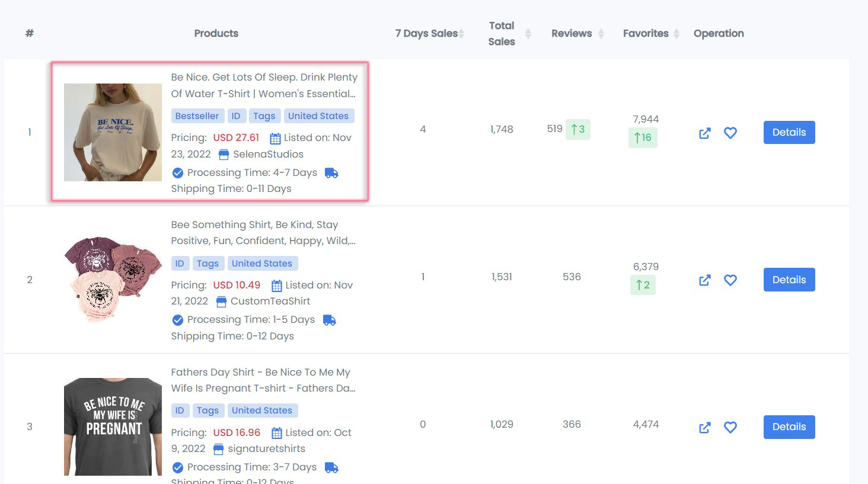868x484 pixels.
Task: Click reviews increase badge showing 3
Action: [x=577, y=129]
